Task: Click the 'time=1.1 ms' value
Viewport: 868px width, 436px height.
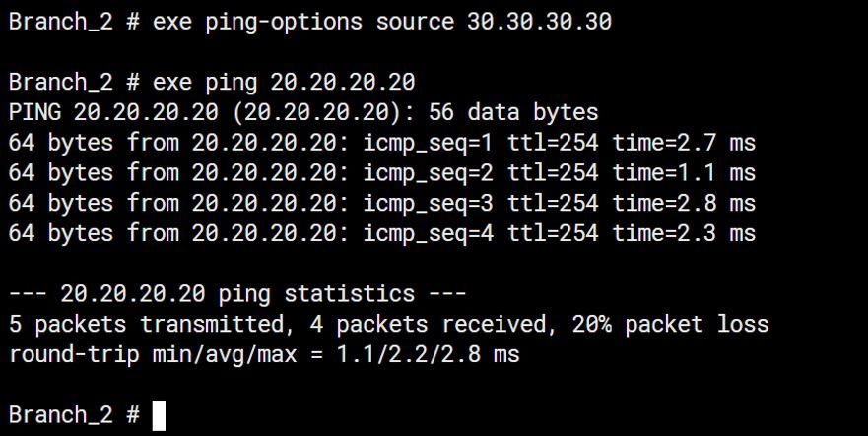Action: click(x=684, y=173)
